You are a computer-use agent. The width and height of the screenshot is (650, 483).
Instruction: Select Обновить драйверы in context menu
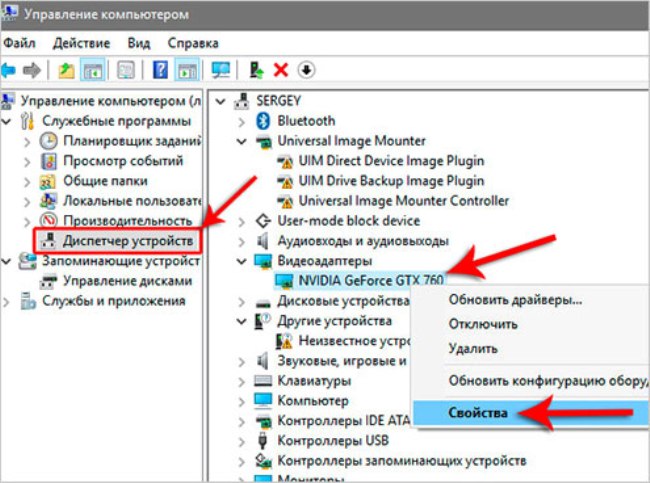pos(515,299)
